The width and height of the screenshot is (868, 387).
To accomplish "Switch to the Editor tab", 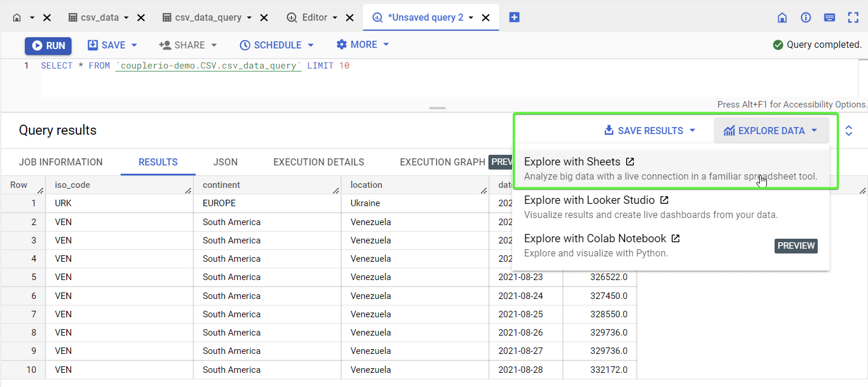I will (x=307, y=18).
